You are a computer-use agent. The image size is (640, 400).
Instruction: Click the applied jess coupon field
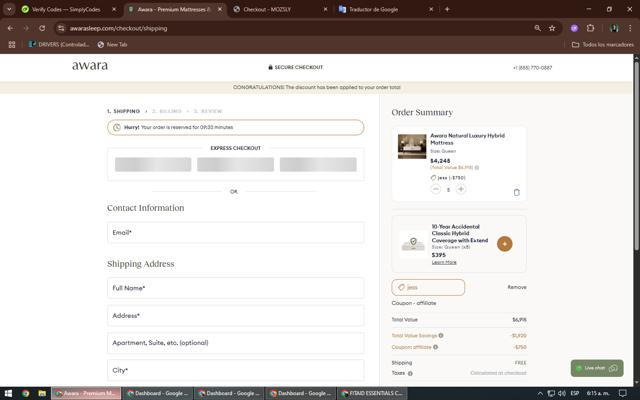point(428,287)
